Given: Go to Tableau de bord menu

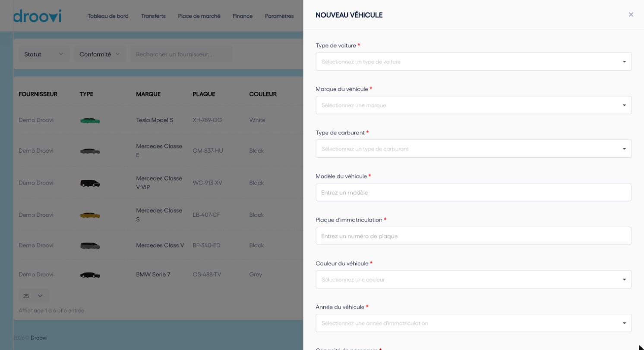Looking at the screenshot, I should (108, 16).
